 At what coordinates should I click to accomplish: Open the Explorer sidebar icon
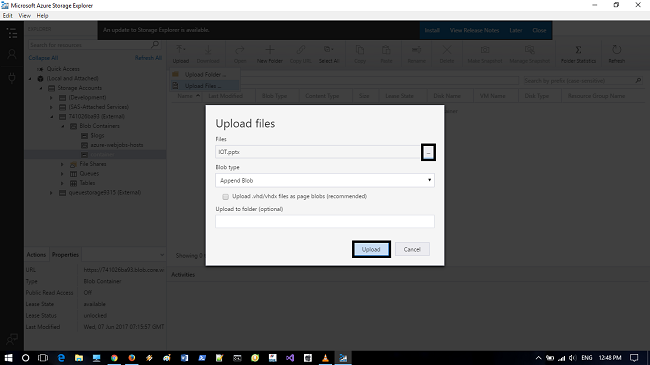point(12,33)
